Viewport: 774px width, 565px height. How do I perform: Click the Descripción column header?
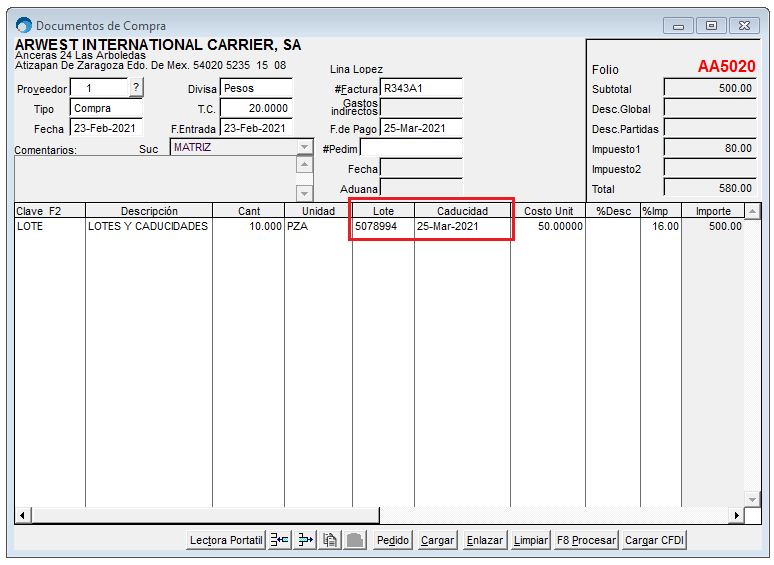149,211
